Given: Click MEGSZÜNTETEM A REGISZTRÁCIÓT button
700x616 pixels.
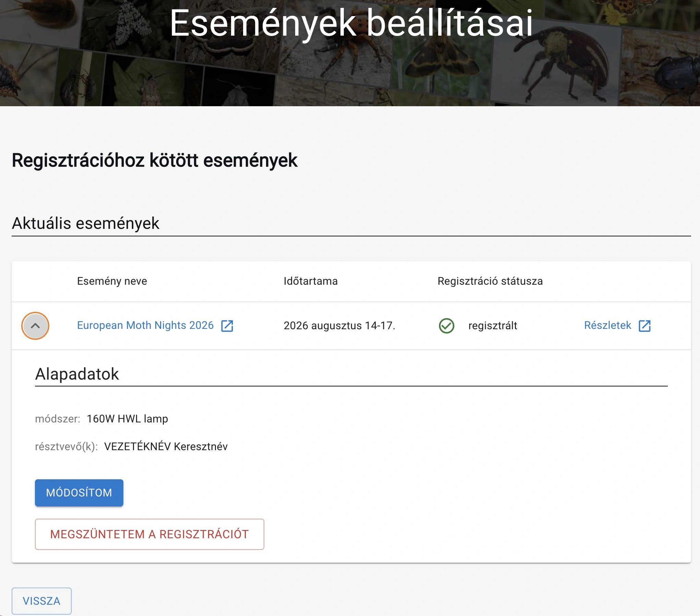Looking at the screenshot, I should (x=149, y=534).
